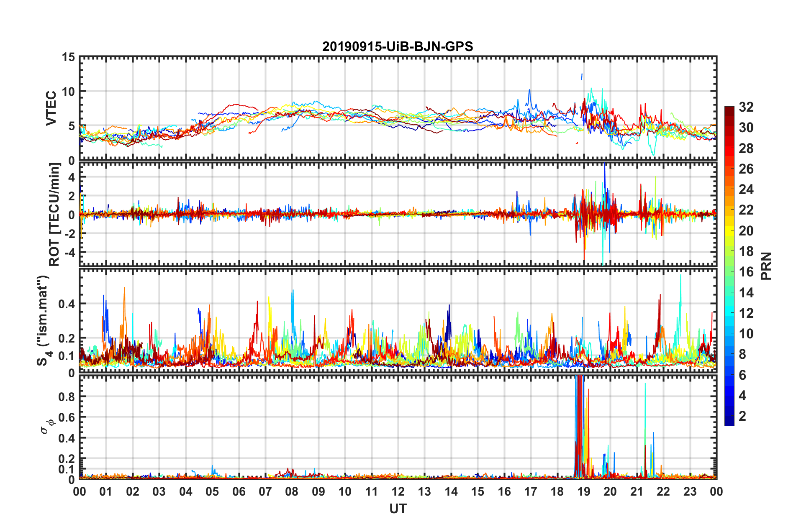Click the PRN colorbar label
The image size is (796, 532).
pos(766,266)
